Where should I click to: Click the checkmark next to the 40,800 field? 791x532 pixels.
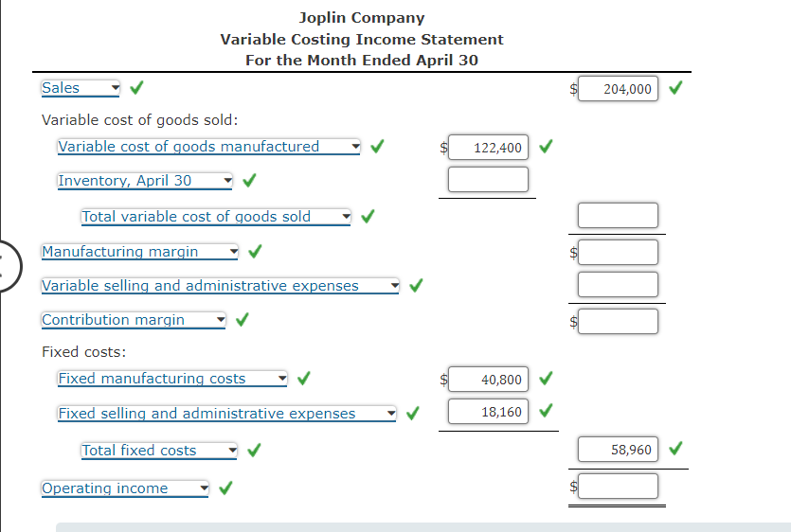[x=546, y=379]
